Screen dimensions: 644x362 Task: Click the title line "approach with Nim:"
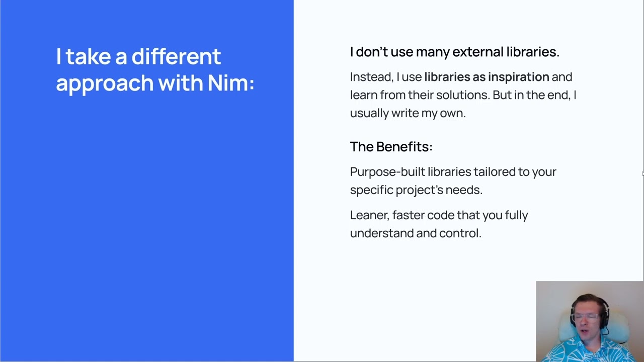(x=155, y=83)
